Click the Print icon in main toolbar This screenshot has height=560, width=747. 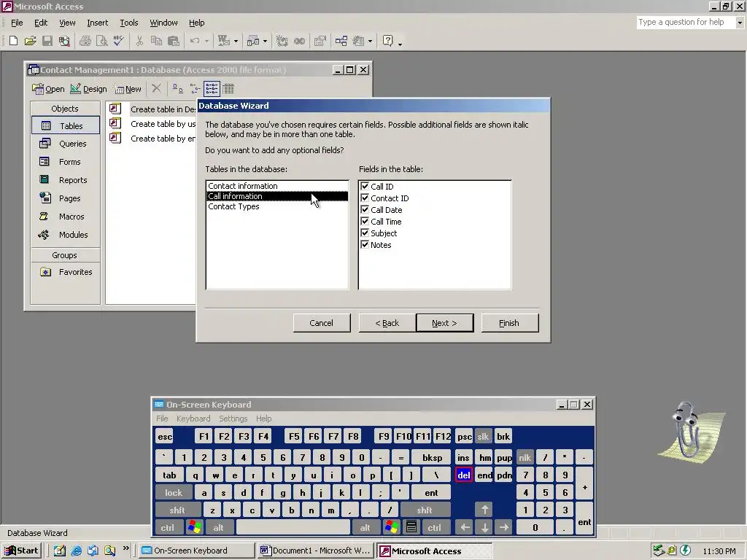coord(85,41)
